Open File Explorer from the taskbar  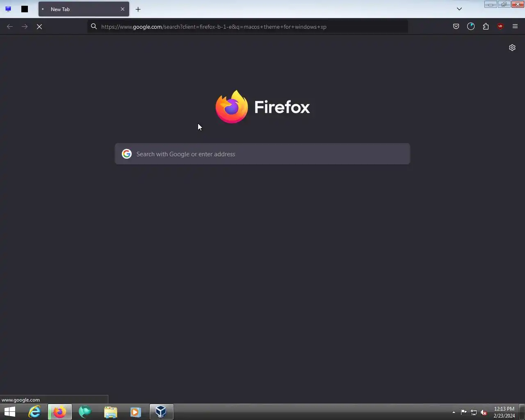coord(110,411)
